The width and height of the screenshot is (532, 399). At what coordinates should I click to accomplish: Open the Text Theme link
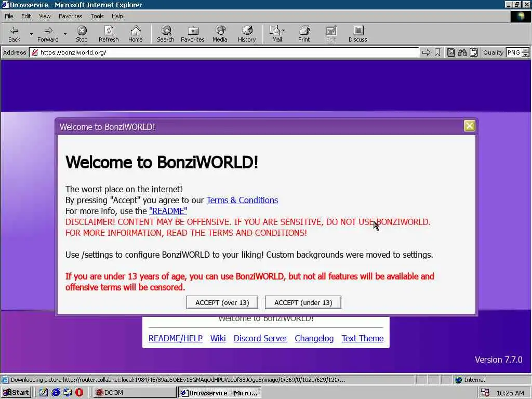point(363,338)
